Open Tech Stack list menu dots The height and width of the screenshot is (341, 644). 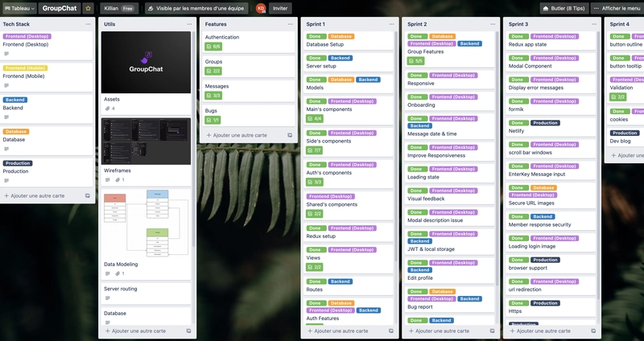[88, 24]
